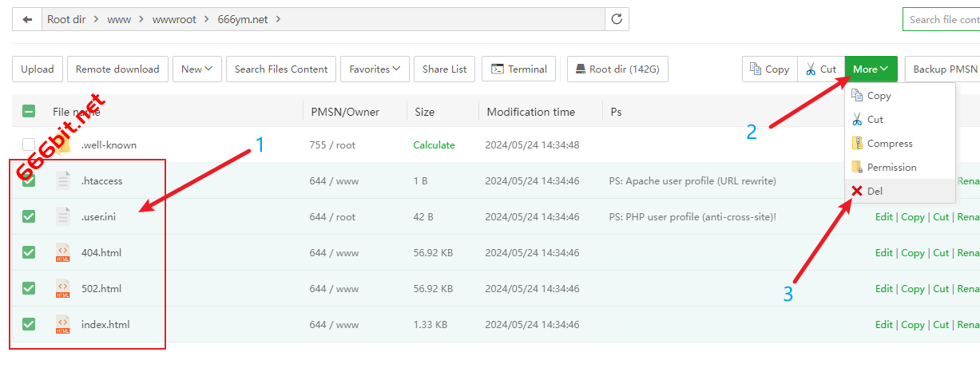Click the back arrow in path bar
Viewport: 980px width, 368px height.
[27, 19]
